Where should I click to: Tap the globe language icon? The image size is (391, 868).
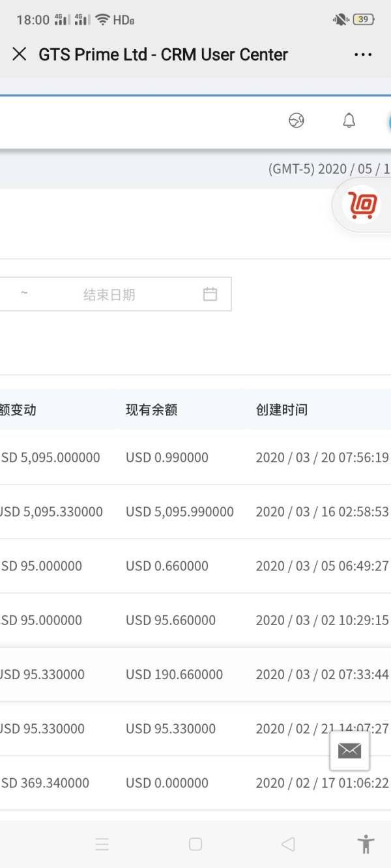297,120
